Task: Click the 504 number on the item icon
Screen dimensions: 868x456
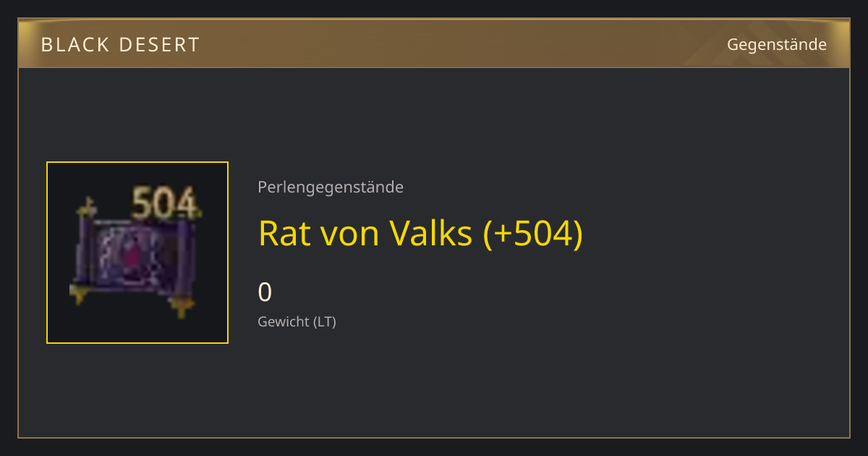Action: [165, 204]
